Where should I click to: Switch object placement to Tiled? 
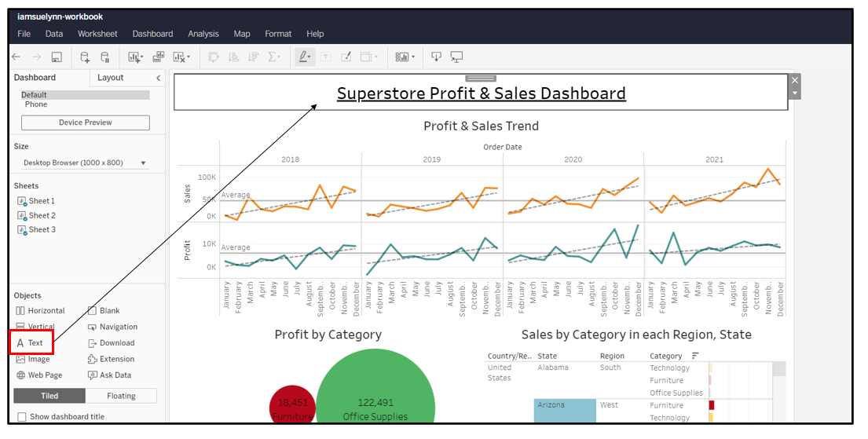(49, 396)
